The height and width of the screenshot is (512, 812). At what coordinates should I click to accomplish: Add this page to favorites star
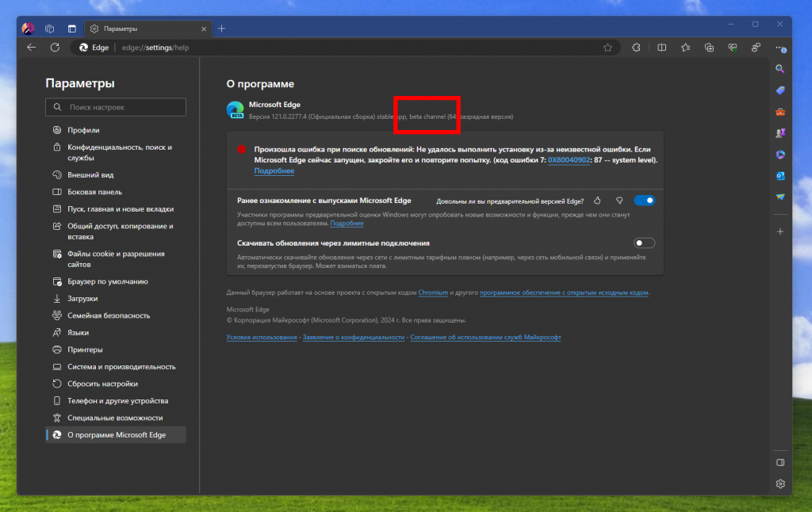(608, 48)
